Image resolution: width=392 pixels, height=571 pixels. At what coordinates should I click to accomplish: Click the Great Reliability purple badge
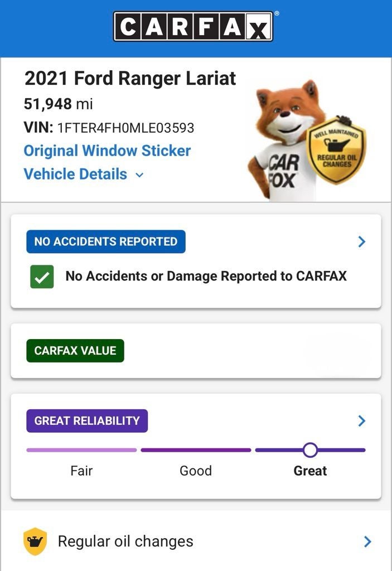point(87,420)
